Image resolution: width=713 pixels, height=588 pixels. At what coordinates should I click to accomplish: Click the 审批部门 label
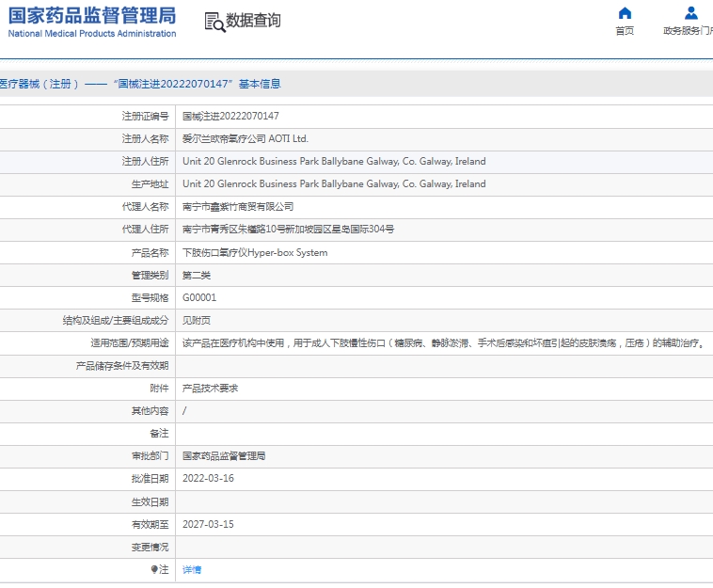(x=151, y=456)
